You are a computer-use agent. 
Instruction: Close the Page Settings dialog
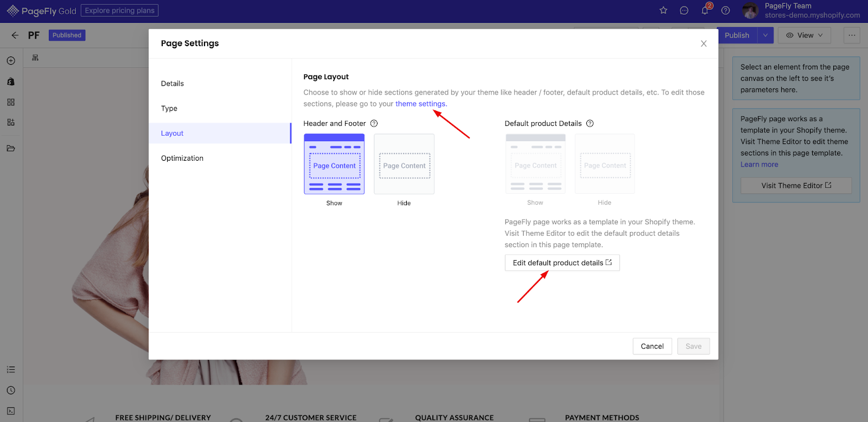click(x=704, y=43)
